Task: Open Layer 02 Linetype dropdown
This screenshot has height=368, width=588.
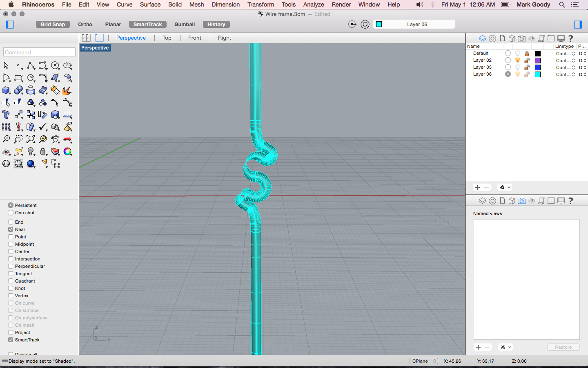Action: 566,61
